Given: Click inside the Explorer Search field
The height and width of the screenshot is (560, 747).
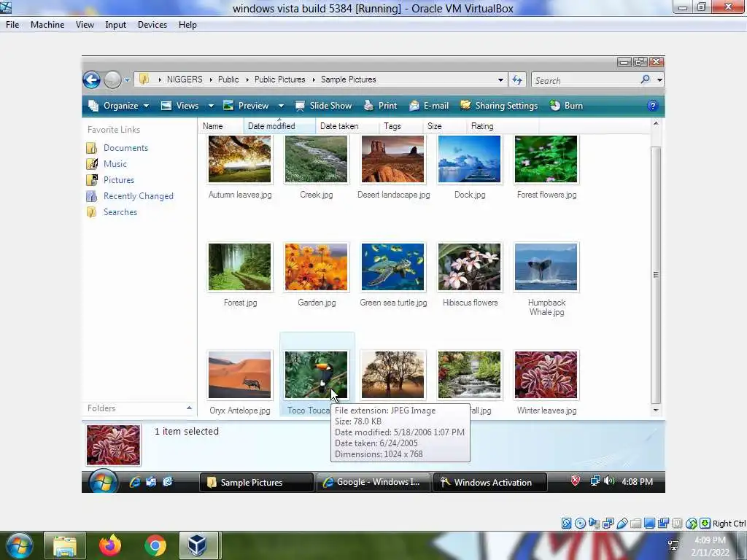Looking at the screenshot, I should (x=586, y=80).
